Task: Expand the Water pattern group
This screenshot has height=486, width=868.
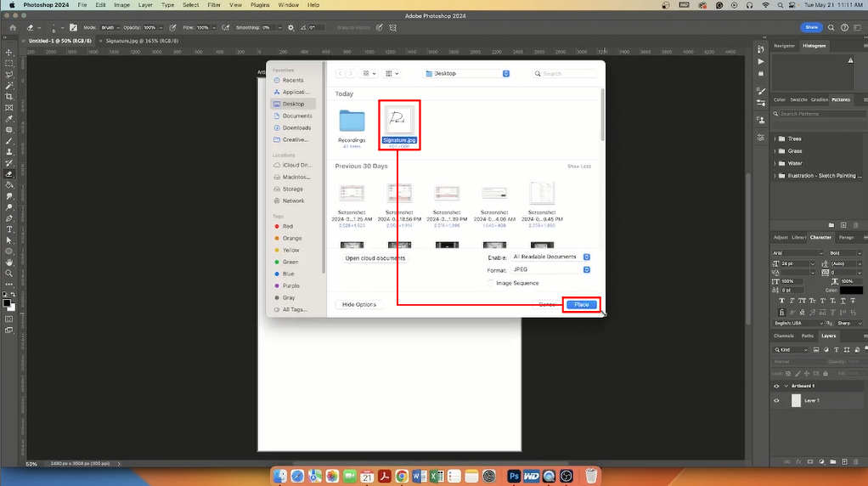Action: 775,163
